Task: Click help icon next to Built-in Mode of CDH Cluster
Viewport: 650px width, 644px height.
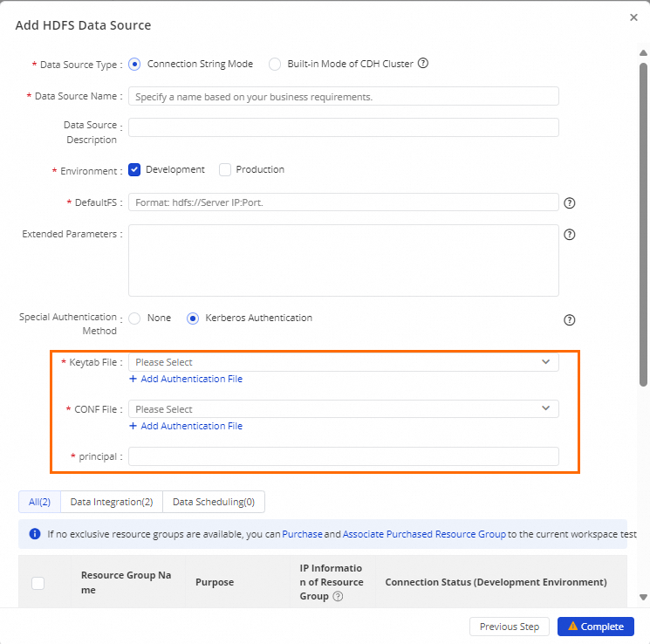Action: coord(423,64)
